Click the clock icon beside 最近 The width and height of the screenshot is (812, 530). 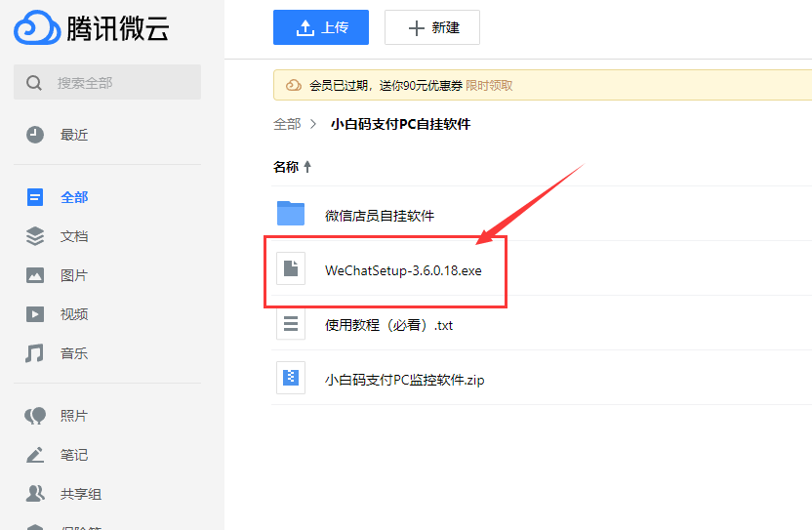coord(35,135)
